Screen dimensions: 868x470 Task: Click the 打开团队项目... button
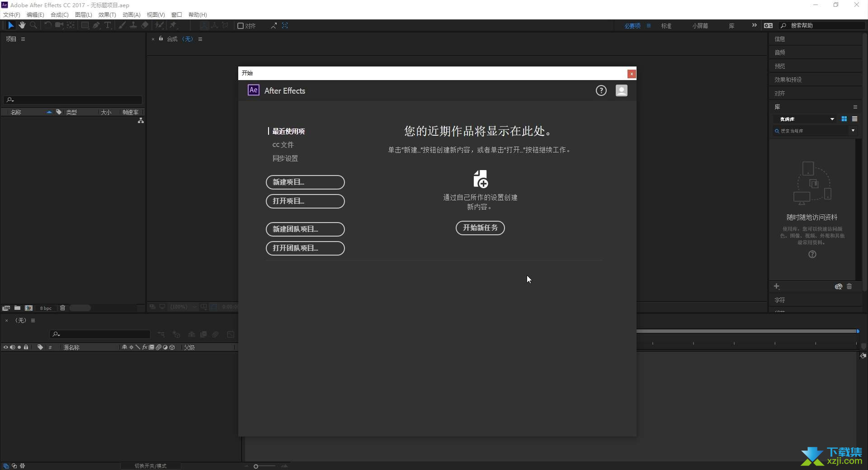coord(305,248)
